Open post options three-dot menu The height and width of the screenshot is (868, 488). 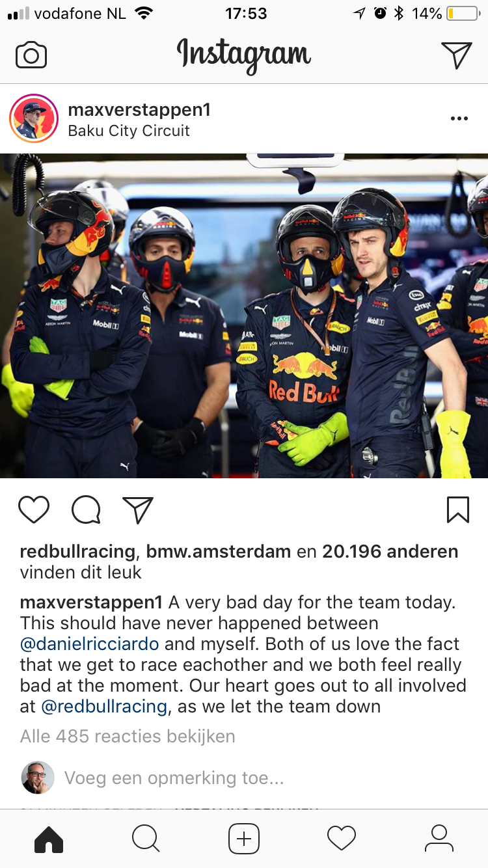pos(459,118)
